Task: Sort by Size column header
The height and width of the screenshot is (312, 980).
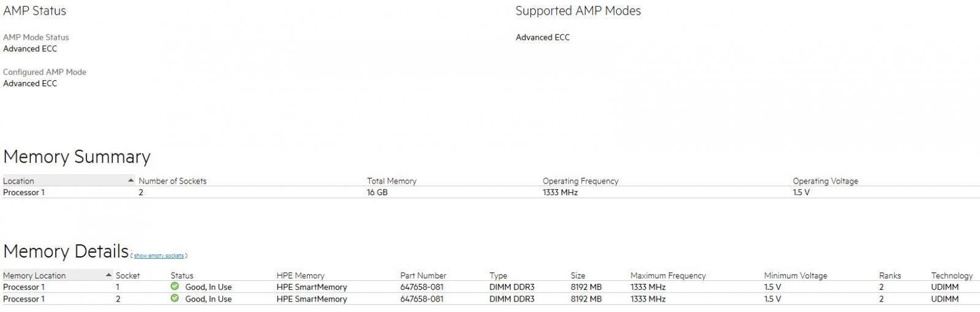Action: [x=578, y=275]
